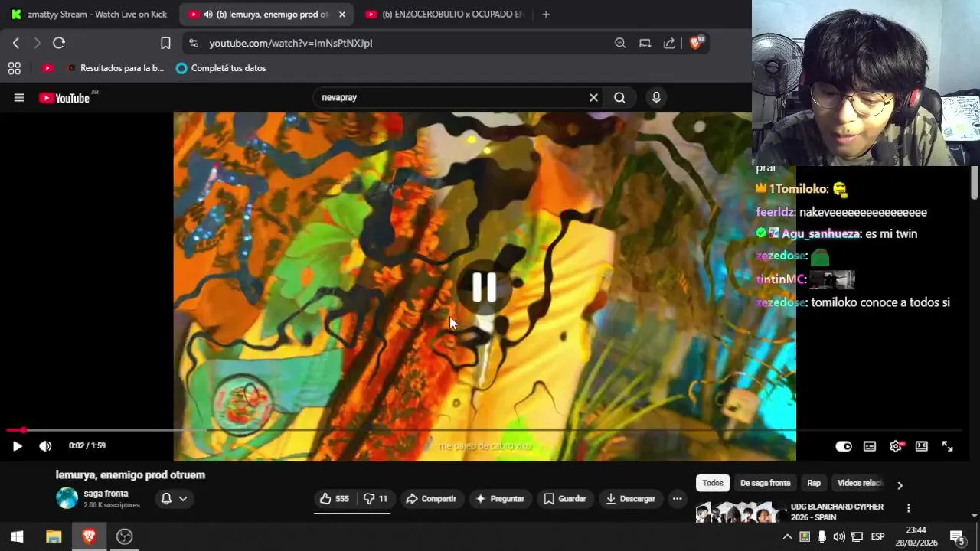The height and width of the screenshot is (551, 980).
Task: Click Brave browser taskbar icon
Action: tap(89, 536)
